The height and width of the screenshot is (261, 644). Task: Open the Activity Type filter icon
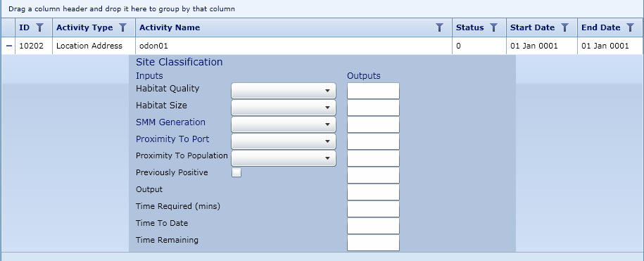click(122, 27)
